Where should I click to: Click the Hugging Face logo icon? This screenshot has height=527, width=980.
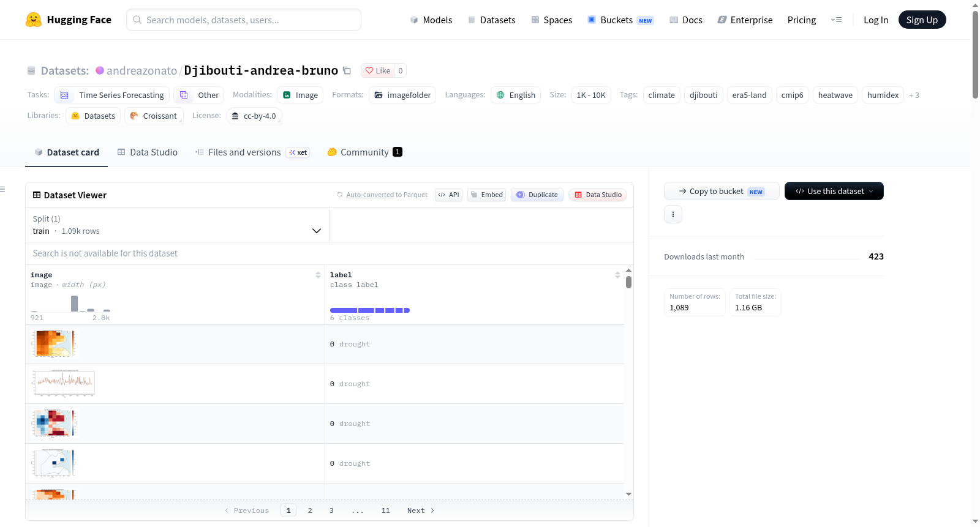pos(34,20)
